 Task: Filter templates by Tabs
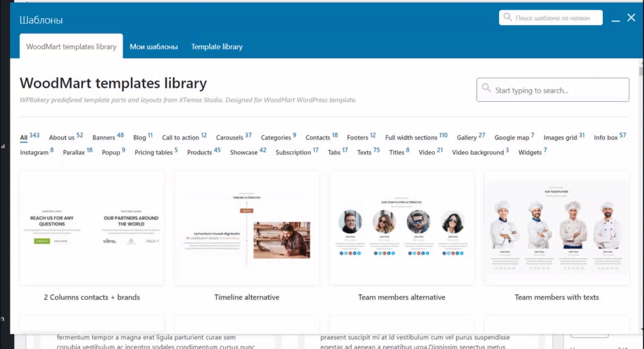click(337, 151)
